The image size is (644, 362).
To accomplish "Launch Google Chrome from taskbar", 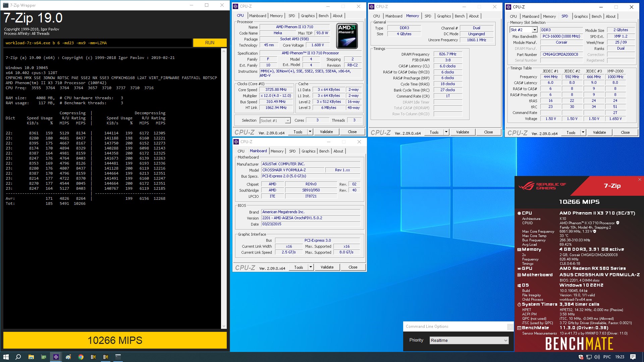I will pos(81,357).
